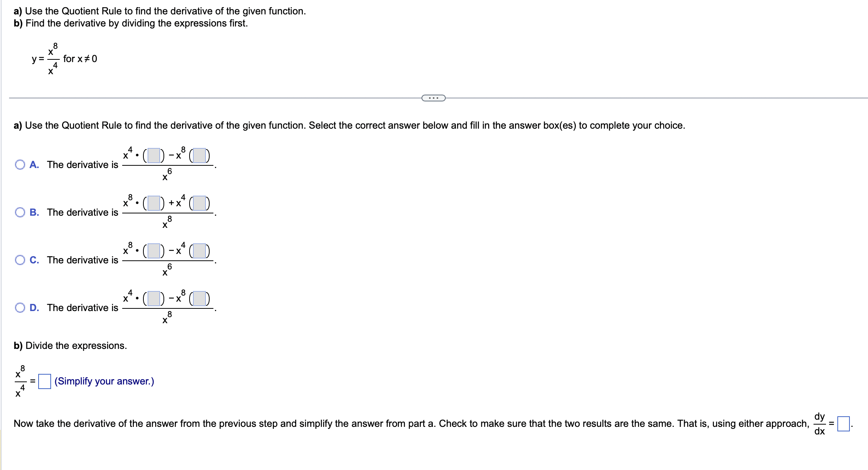
Task: Click the heading 'b) Divide the expressions'
Action: pyautogui.click(x=70, y=345)
